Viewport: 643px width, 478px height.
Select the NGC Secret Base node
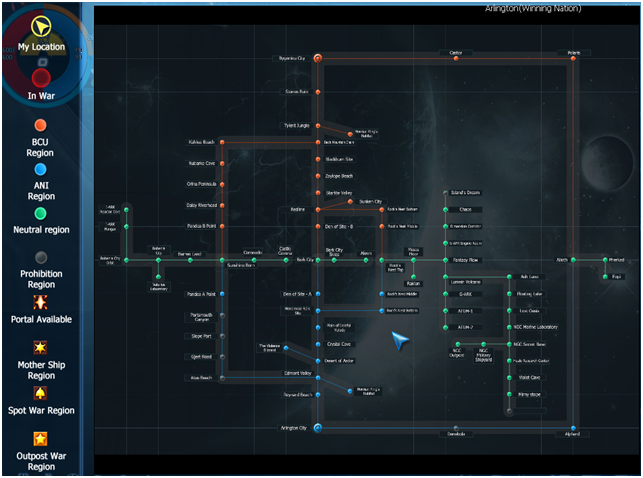coord(509,344)
